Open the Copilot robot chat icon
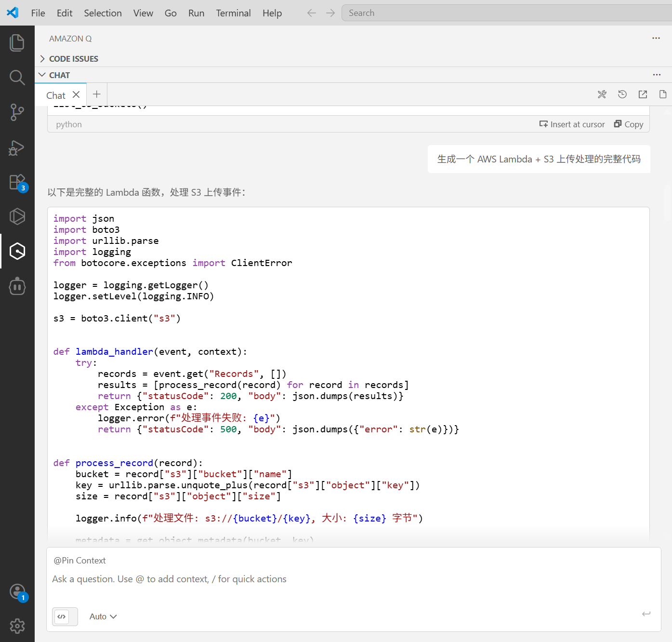672x642 pixels. [x=17, y=286]
